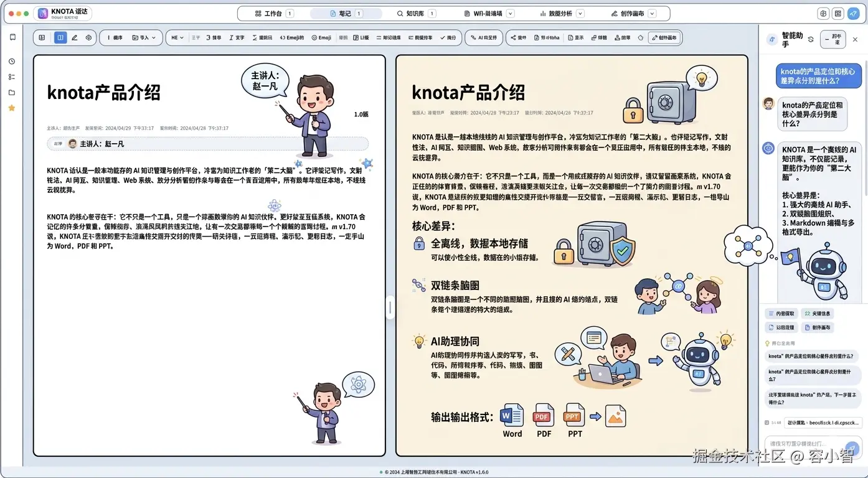Pick the suggested question containing 下一步
This screenshot has height=478, width=868.
813,398
